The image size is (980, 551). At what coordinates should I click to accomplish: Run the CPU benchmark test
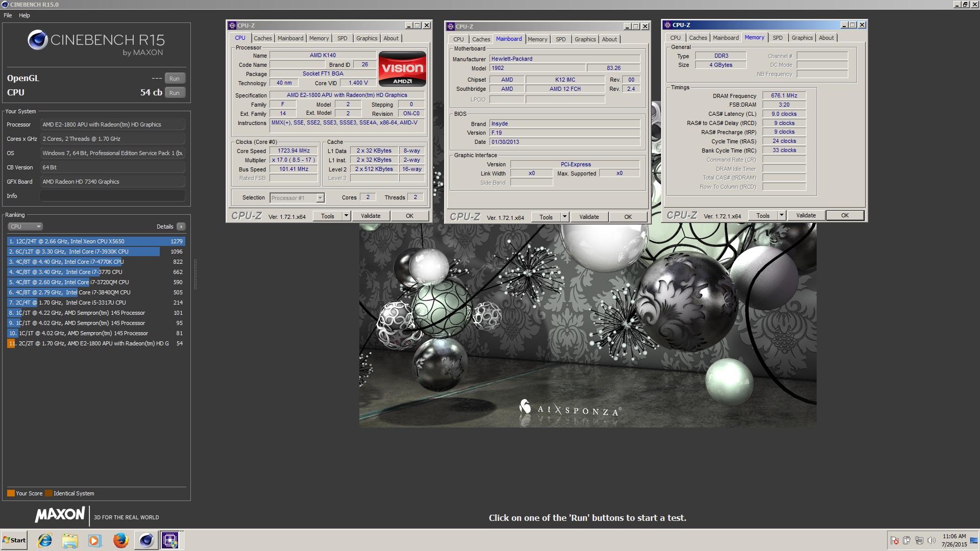[175, 93]
